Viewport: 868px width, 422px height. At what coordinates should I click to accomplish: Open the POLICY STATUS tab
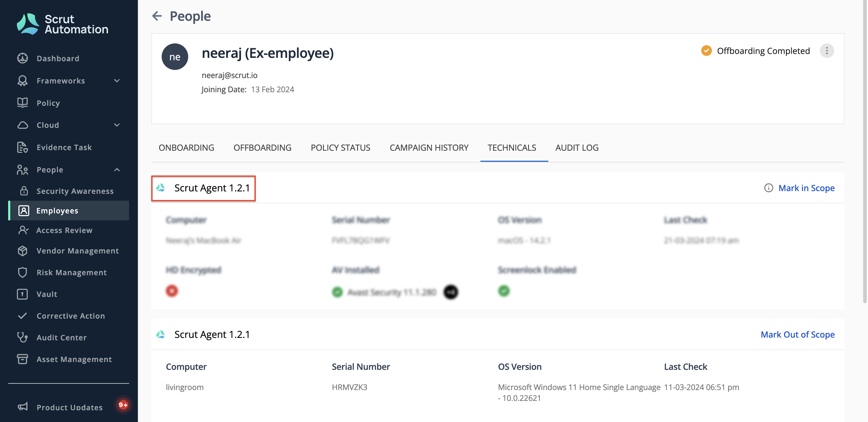point(340,147)
